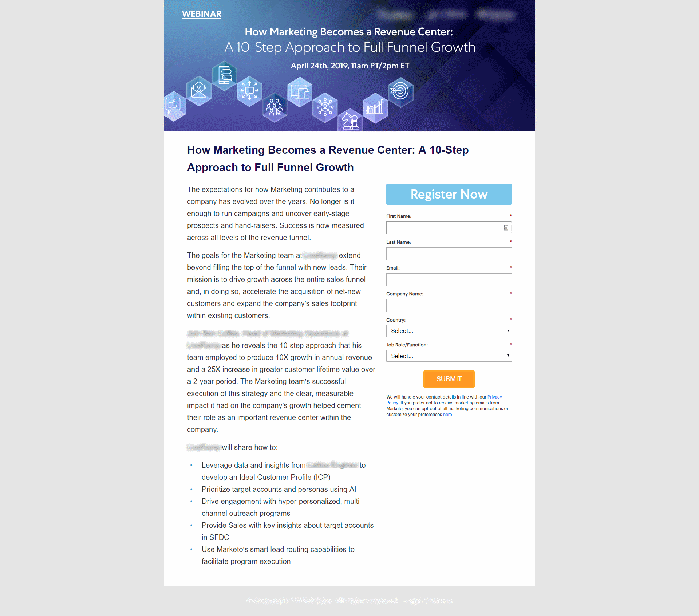Click the Email input field

click(449, 279)
